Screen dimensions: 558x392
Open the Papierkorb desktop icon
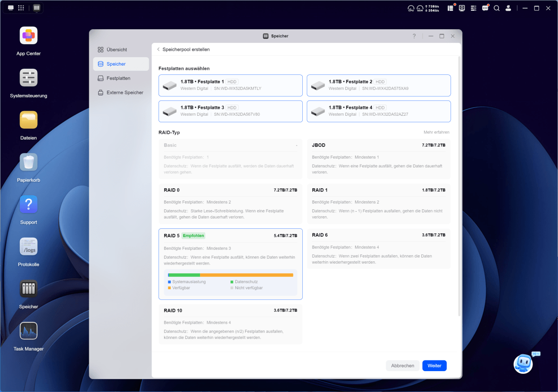click(x=28, y=162)
